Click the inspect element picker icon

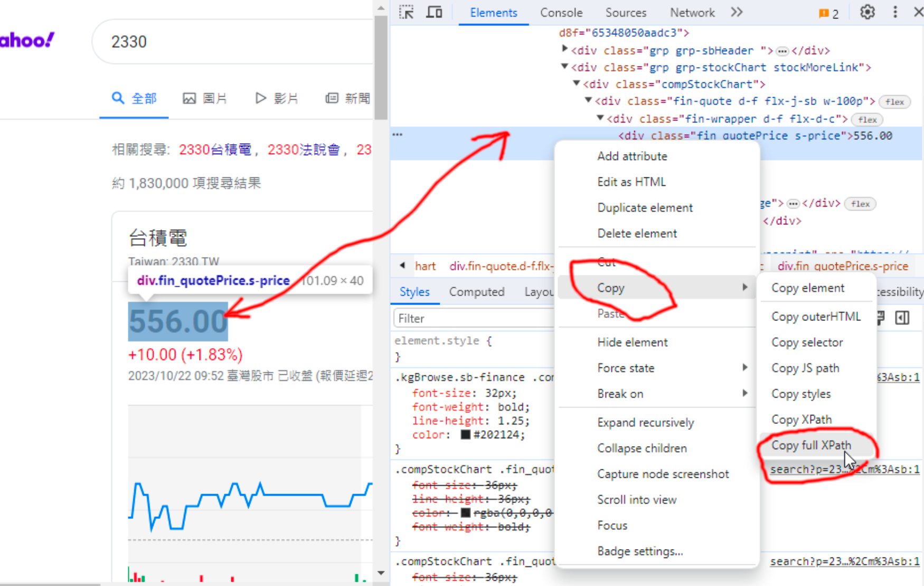406,12
